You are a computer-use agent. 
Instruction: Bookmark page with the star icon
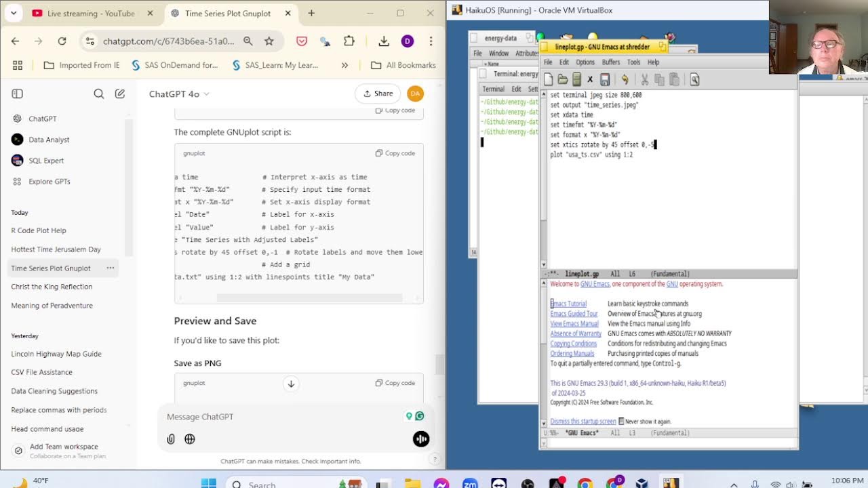269,41
